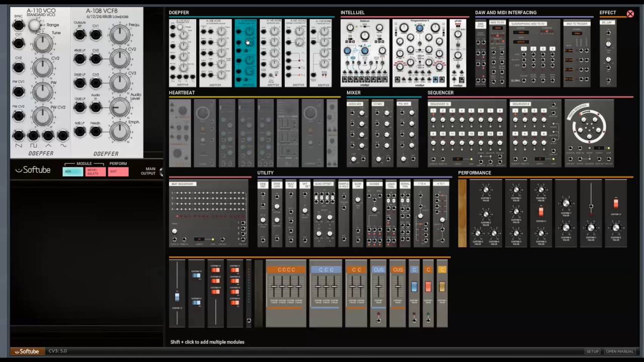Viewport: 644px width, 362px height.
Task: Click the A-108 VCF8 Frequ. knob
Action: (x=119, y=34)
